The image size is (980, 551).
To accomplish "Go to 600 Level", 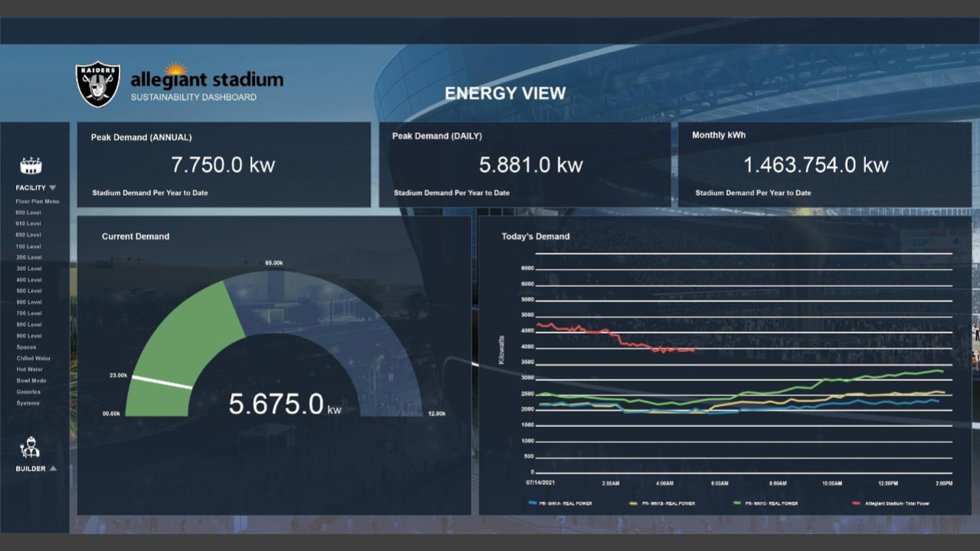I will click(28, 302).
